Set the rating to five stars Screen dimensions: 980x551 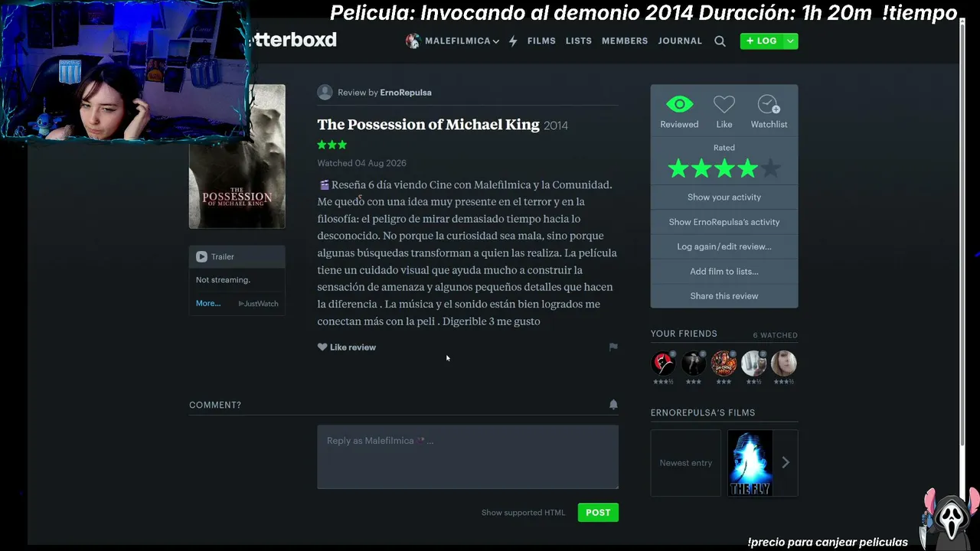point(771,168)
